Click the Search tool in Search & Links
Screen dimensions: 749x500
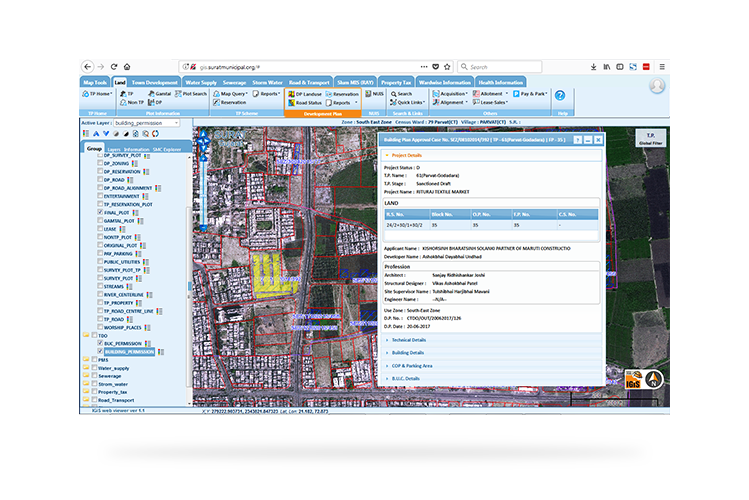tap(401, 94)
